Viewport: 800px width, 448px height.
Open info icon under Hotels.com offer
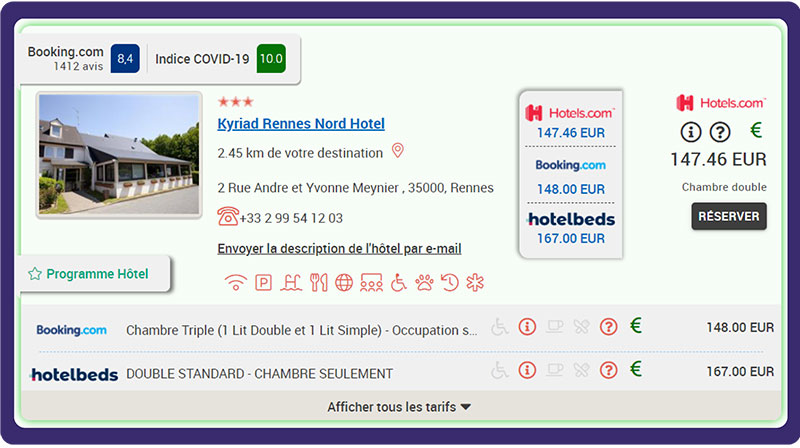click(691, 132)
